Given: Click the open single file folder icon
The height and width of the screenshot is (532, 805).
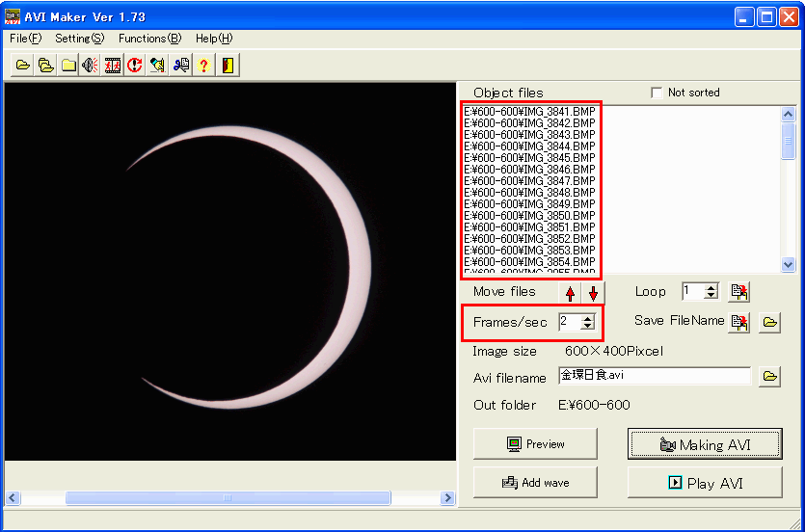Looking at the screenshot, I should click(x=21, y=66).
